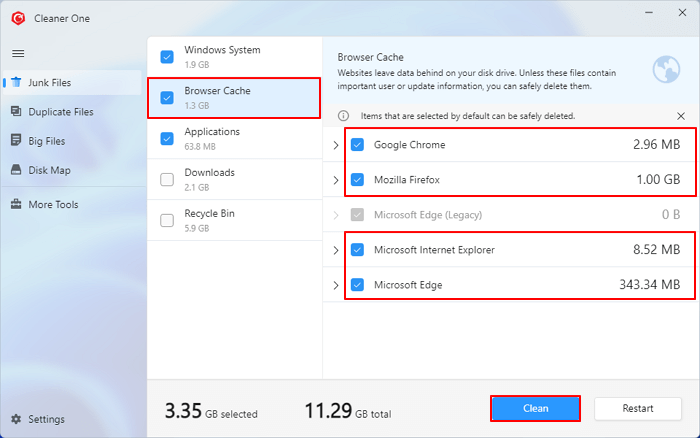Expand the Microsoft Edge (Legacy) chevron
Viewport: 700px width, 438px height.
(336, 215)
